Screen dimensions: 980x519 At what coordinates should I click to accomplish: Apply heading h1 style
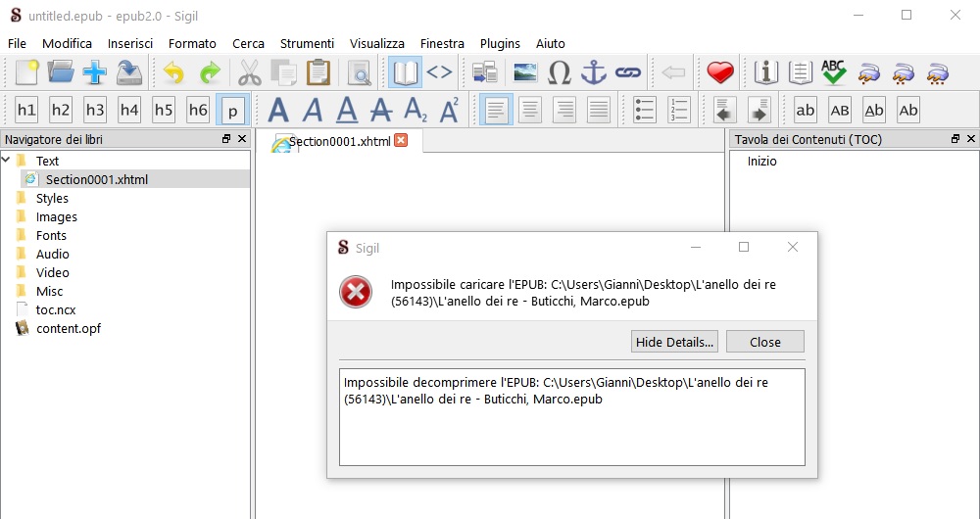(x=26, y=110)
